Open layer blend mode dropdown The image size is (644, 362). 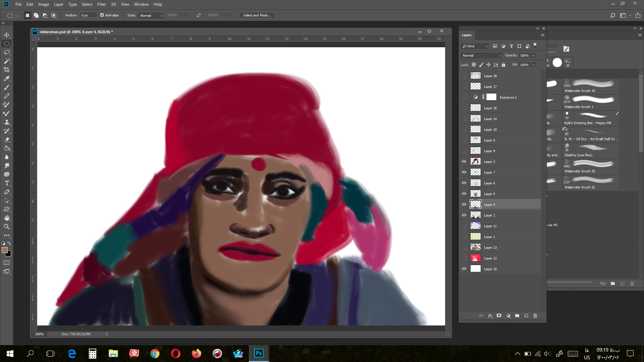pos(481,55)
